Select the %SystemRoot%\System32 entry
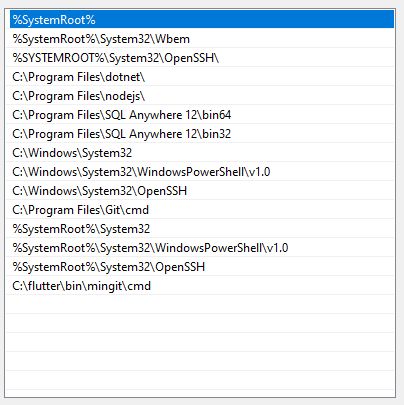This screenshot has height=405, width=404. point(200,229)
